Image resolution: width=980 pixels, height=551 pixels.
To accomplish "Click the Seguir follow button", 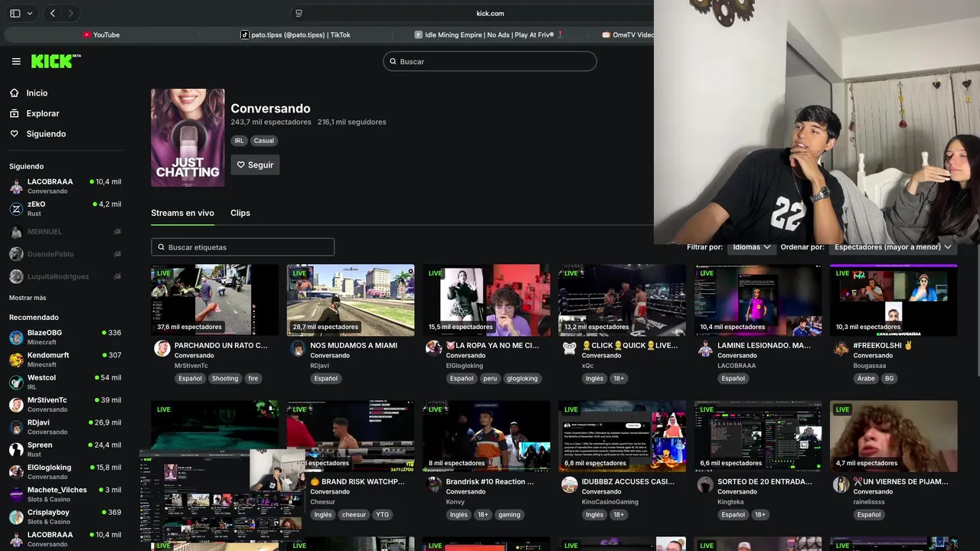I will click(255, 165).
